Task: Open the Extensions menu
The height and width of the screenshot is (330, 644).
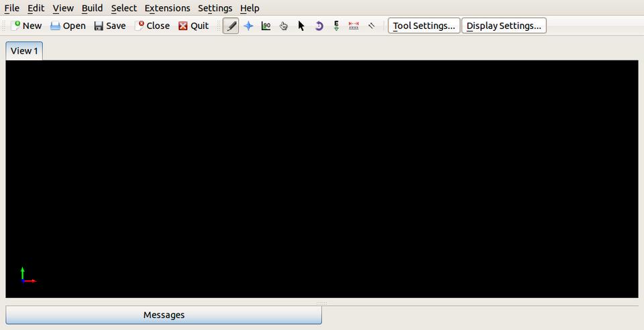Action: [167, 8]
